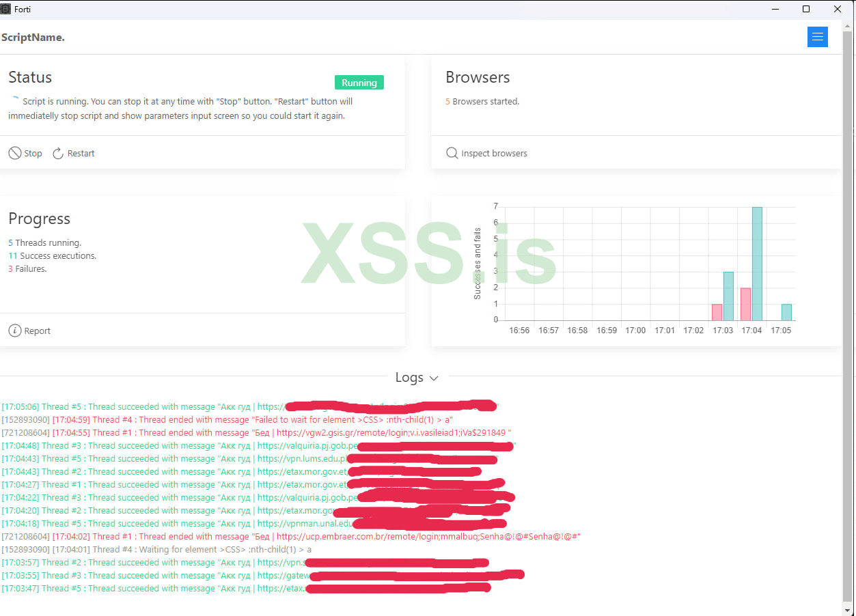Click the 16:56 label on chart axis
The image size is (856, 616).
point(519,331)
